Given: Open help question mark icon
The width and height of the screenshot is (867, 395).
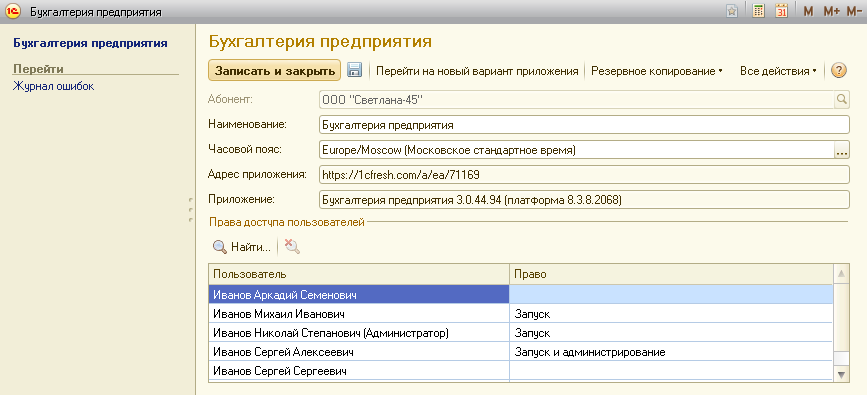Looking at the screenshot, I should tap(839, 70).
